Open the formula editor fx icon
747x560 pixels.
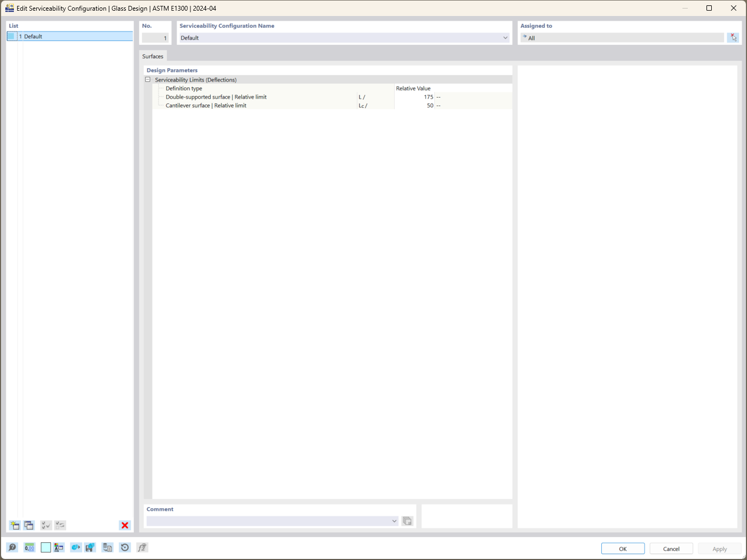[x=142, y=547]
